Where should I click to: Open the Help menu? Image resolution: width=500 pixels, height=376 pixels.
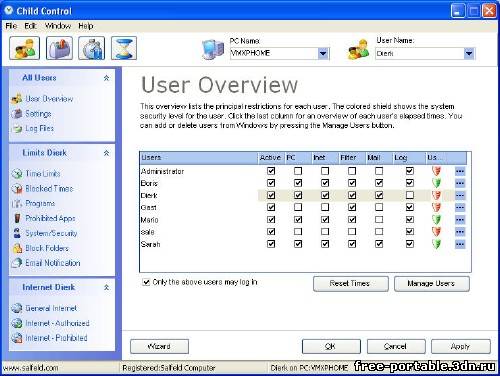[86, 26]
